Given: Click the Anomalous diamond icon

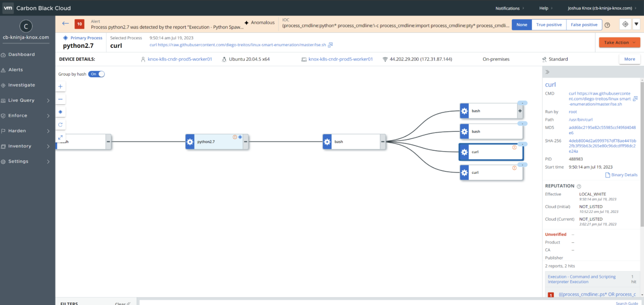Looking at the screenshot, I should [247, 23].
